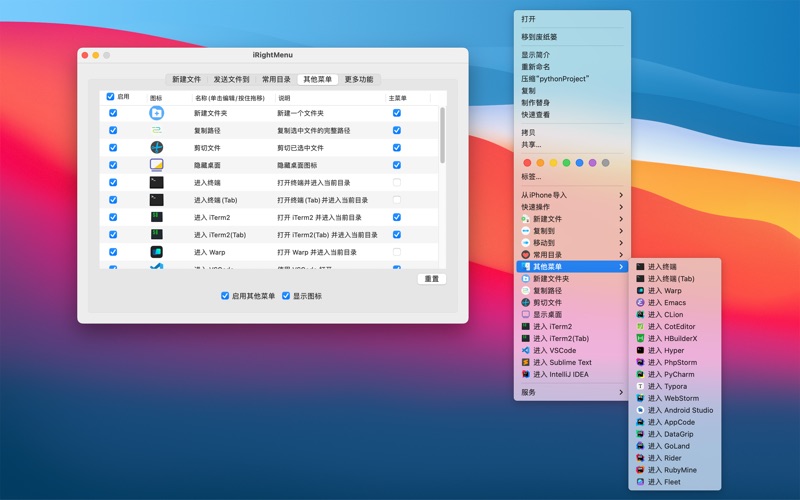Click the scissors icon in 剪切文件 row

click(x=157, y=147)
